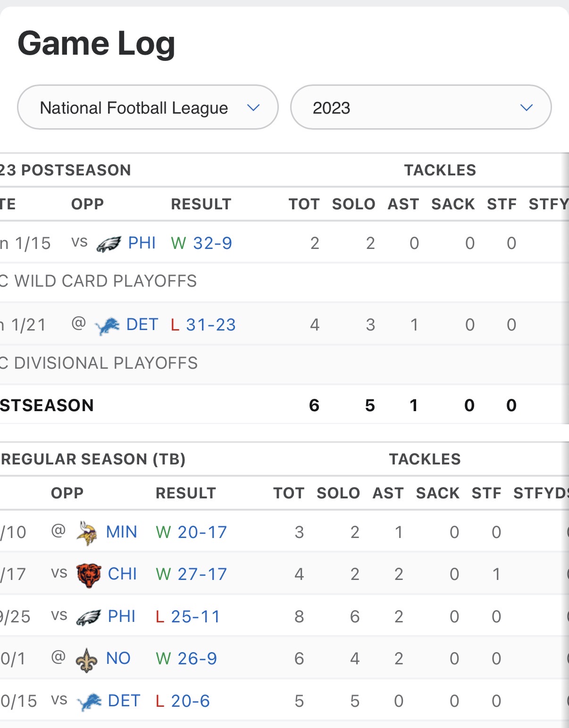This screenshot has height=728, width=569.
Task: Click the Bears team logo
Action: [x=89, y=575]
